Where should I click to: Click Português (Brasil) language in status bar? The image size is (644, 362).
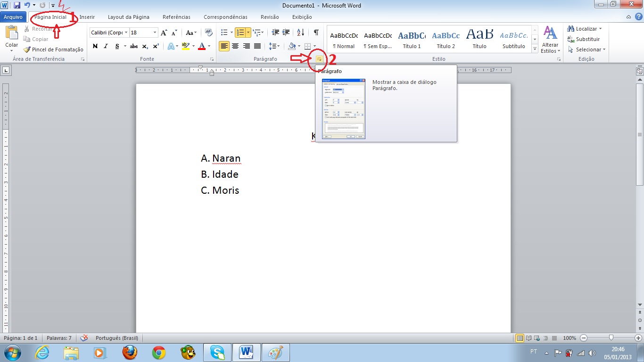pos(116,338)
